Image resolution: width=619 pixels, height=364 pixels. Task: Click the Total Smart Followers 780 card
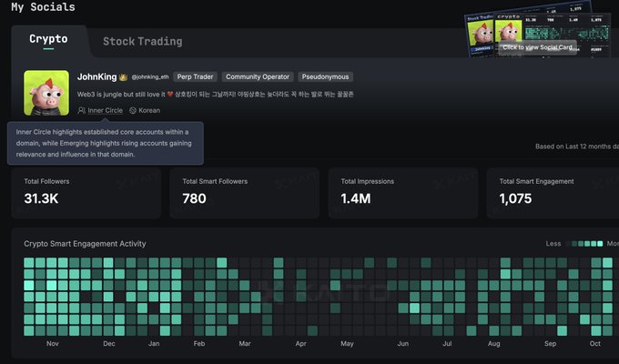244,193
